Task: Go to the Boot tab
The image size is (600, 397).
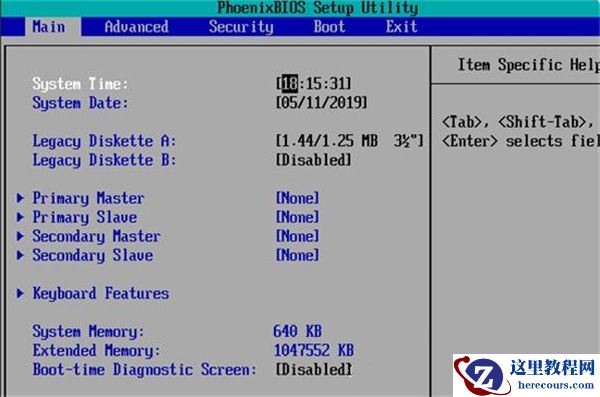Action: [x=329, y=27]
